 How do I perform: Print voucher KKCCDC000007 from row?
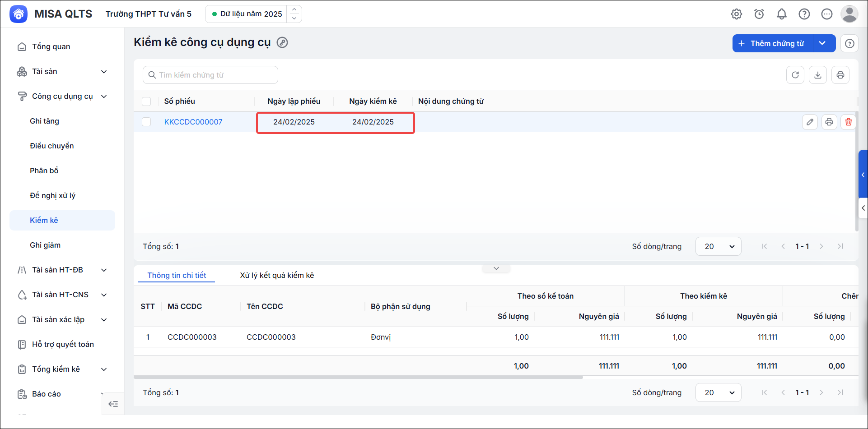(x=829, y=122)
